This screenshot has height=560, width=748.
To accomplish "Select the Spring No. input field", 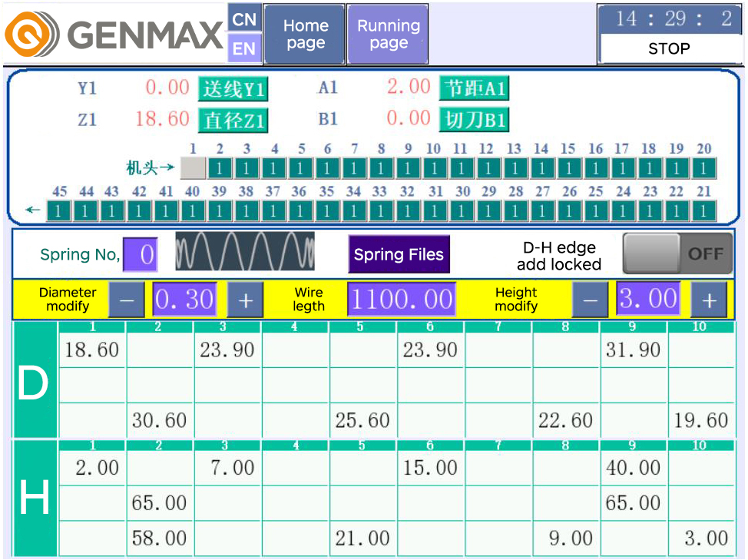I will tap(140, 255).
